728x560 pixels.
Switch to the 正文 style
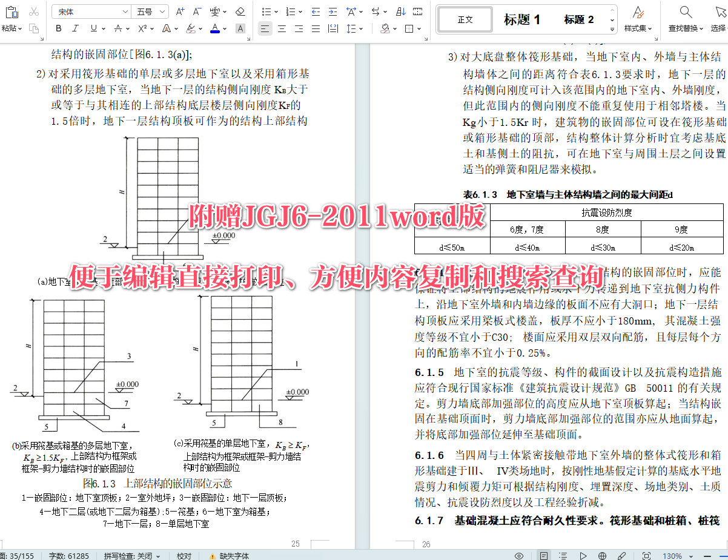coord(465,19)
